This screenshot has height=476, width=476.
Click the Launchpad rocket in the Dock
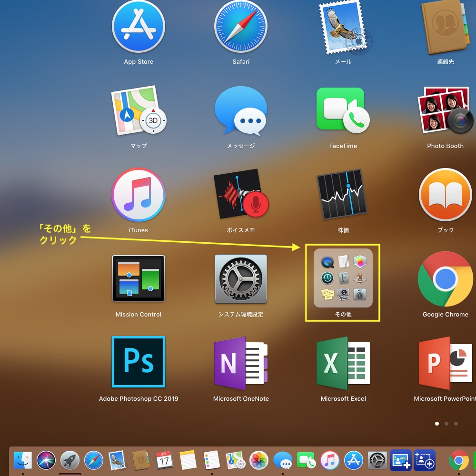tap(70, 460)
